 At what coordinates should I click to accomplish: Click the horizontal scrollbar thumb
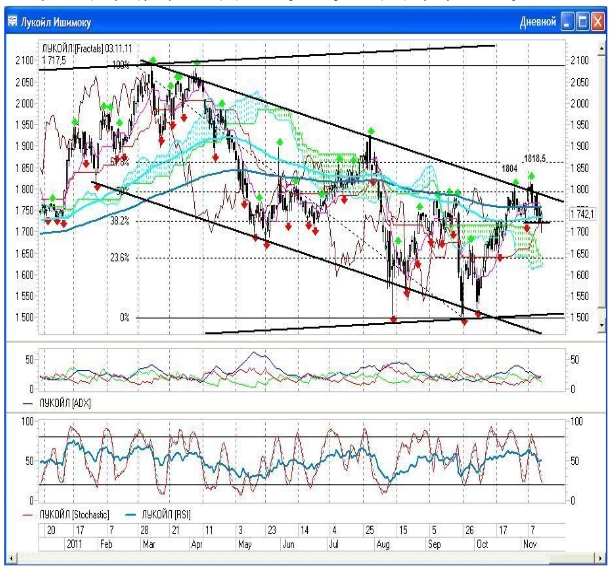tap(572, 558)
